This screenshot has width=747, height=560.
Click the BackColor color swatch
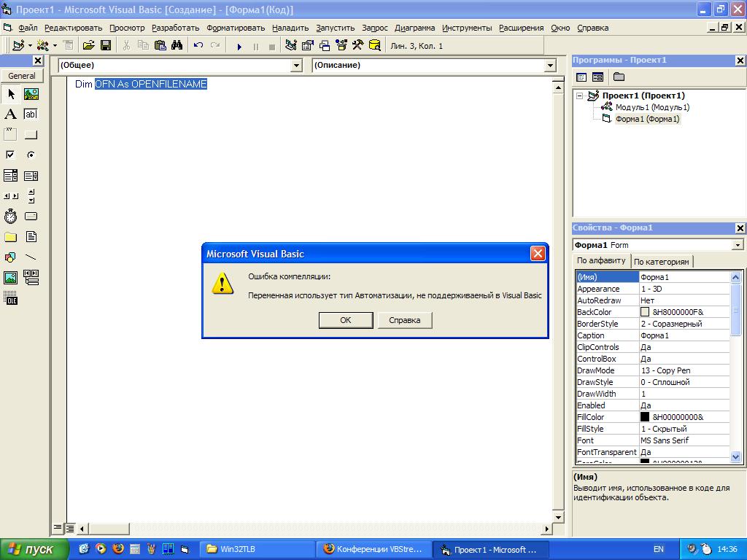pyautogui.click(x=645, y=312)
